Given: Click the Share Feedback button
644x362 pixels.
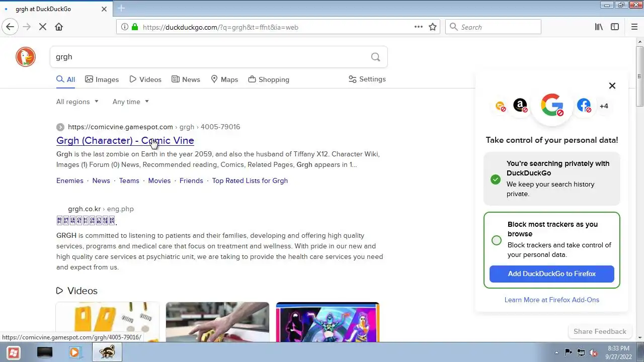Looking at the screenshot, I should coord(600,331).
